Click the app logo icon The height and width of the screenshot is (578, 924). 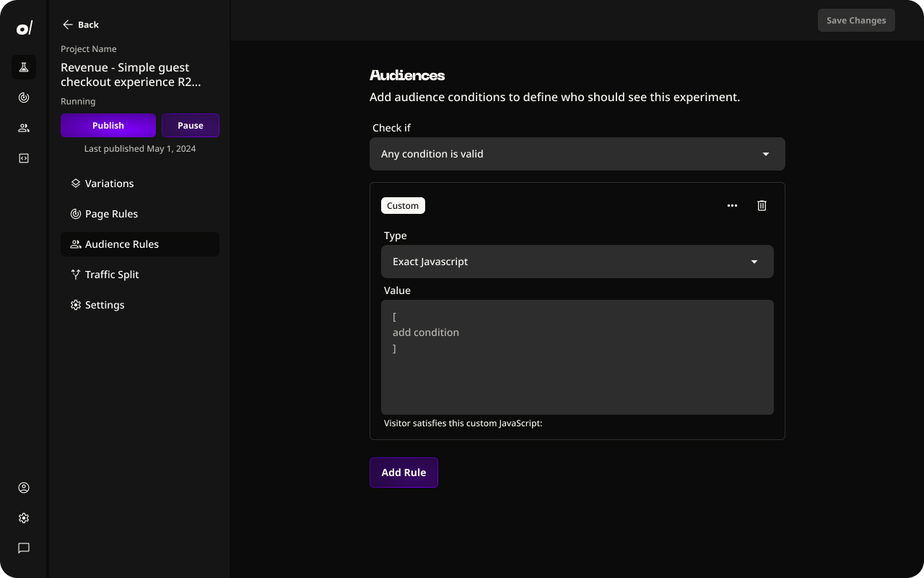24,28
